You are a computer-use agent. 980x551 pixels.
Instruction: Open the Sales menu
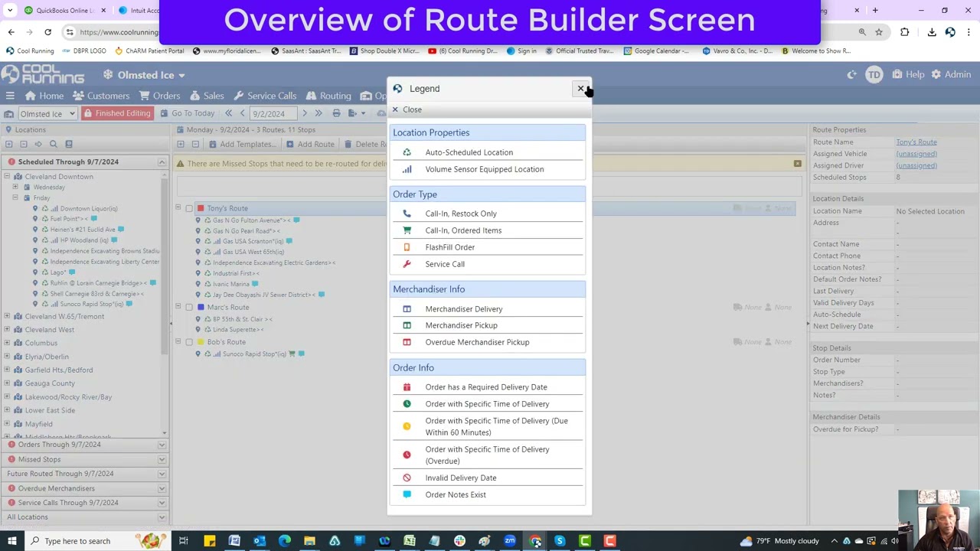point(207,96)
